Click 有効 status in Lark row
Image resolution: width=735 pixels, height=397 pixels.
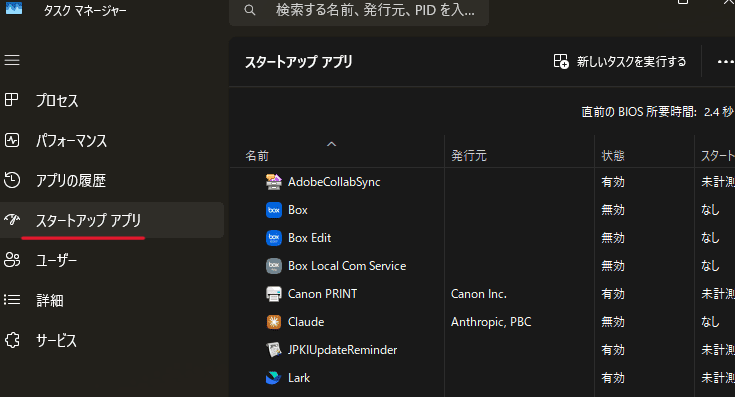point(613,378)
